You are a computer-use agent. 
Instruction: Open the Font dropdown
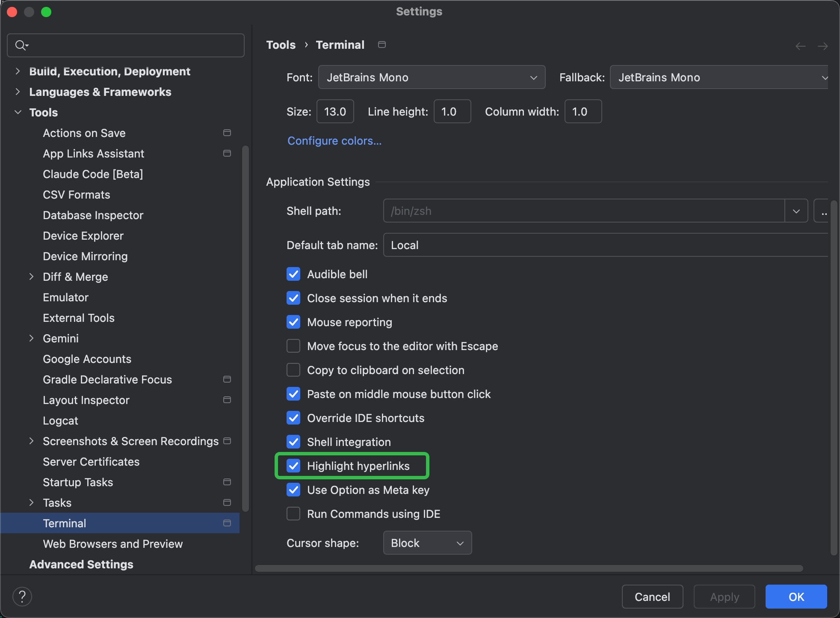[x=533, y=77]
